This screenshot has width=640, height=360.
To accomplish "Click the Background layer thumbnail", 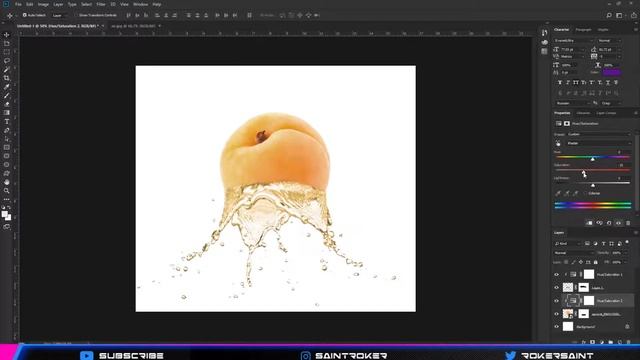I will (x=568, y=327).
